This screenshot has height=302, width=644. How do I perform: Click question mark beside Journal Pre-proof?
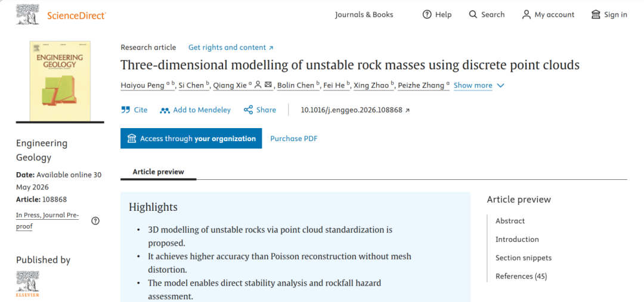coord(95,221)
